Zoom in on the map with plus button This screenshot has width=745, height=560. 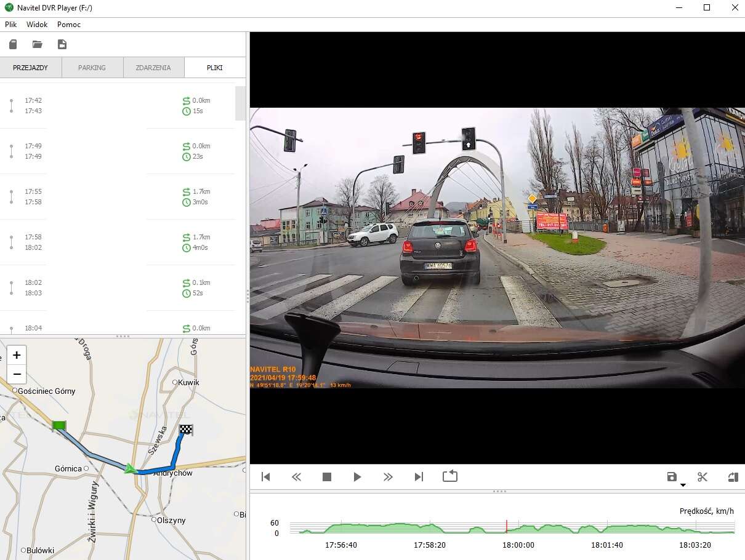(x=17, y=355)
